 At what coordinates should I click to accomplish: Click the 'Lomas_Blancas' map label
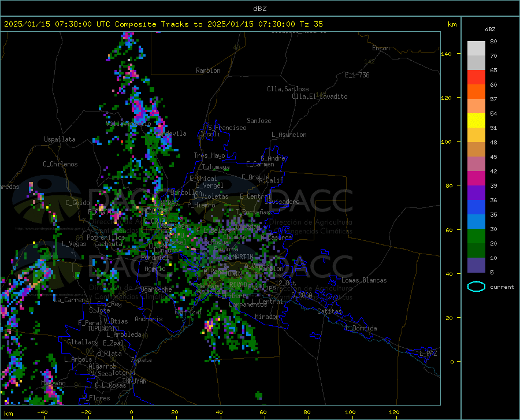(x=364, y=280)
